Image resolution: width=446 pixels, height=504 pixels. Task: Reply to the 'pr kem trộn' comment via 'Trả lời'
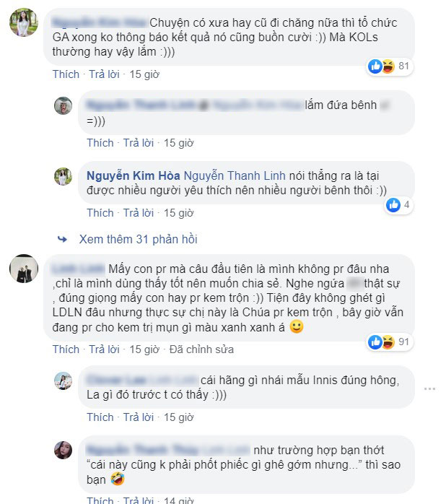tap(104, 349)
